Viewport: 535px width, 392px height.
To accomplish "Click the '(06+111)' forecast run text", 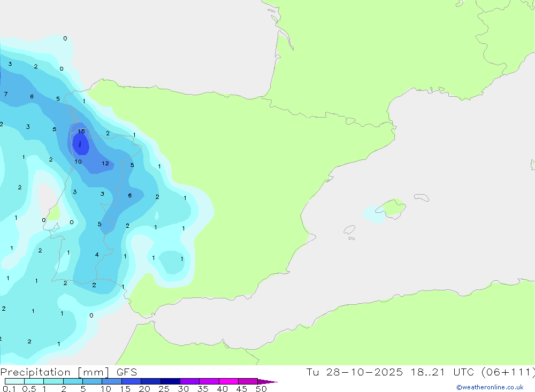I will click(x=508, y=372).
